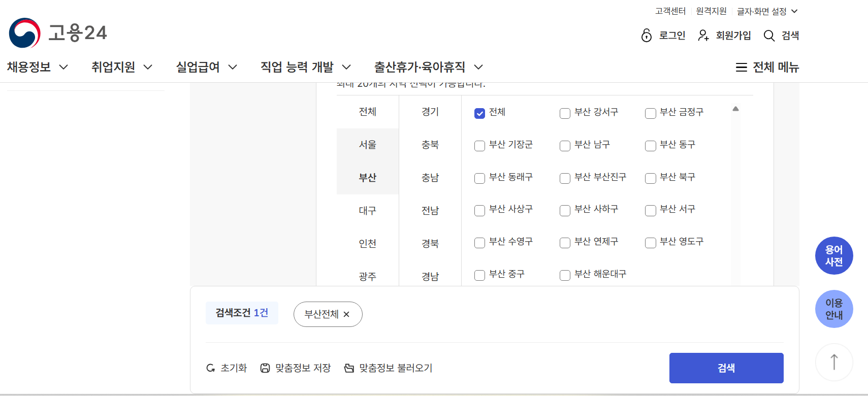Check the 부산 사하구 checkbox
Viewport: 868px width, 396px height.
[x=565, y=210]
